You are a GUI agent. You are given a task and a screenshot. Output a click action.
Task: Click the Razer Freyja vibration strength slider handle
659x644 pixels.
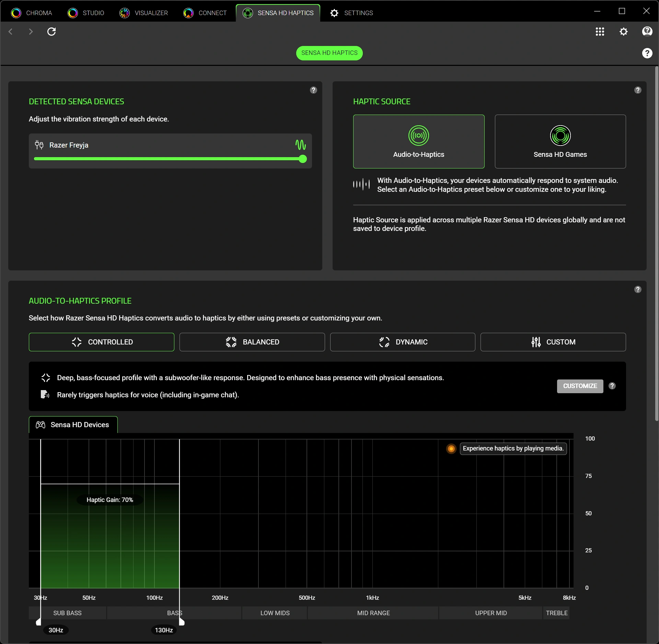coord(303,159)
